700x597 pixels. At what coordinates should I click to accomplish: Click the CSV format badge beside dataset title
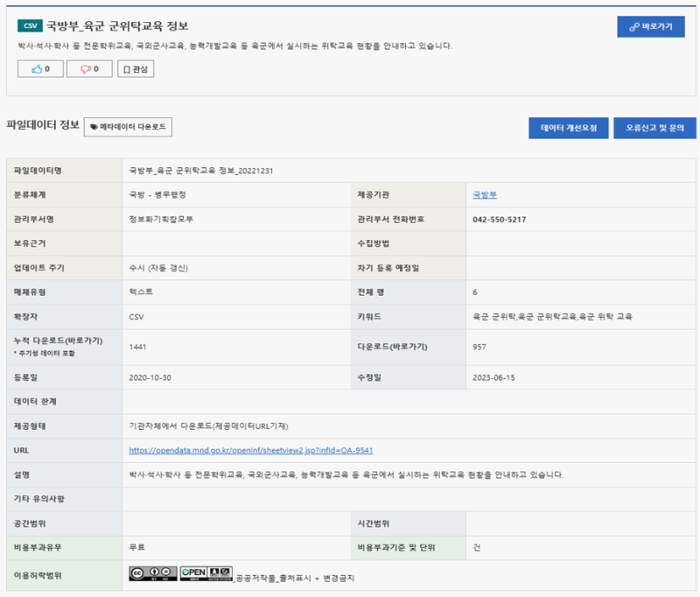point(29,26)
